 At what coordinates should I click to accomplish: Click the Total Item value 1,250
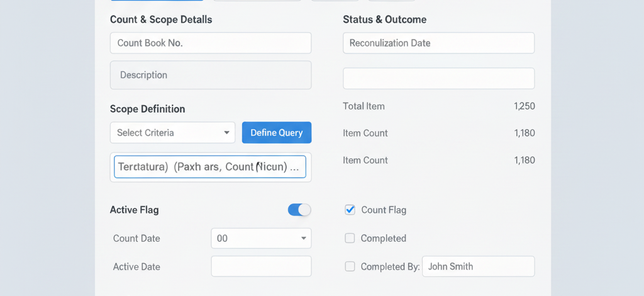click(524, 106)
